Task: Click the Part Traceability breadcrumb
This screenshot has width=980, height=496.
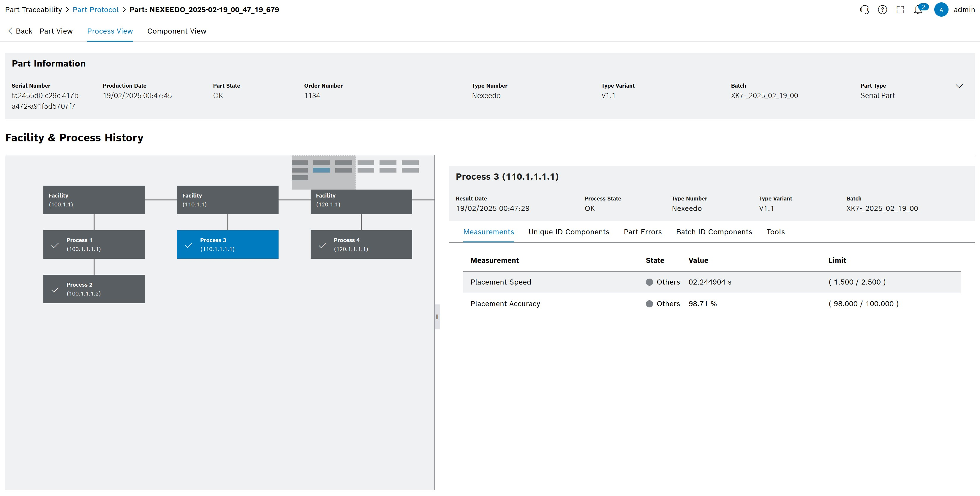Action: tap(34, 10)
